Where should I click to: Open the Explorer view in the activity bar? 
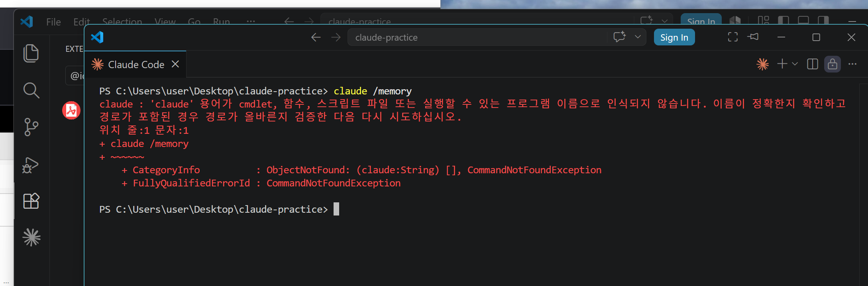point(31,53)
